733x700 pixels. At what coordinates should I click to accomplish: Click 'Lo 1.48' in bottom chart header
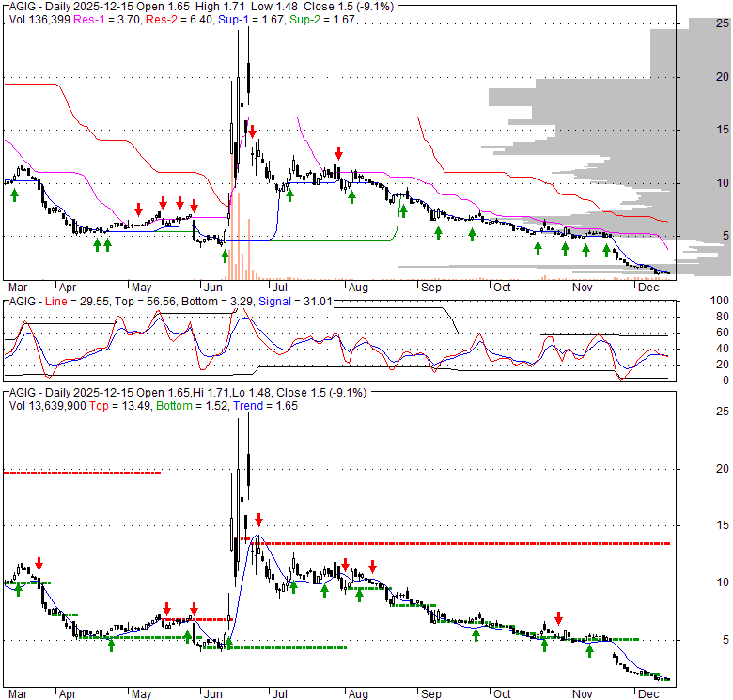point(252,393)
